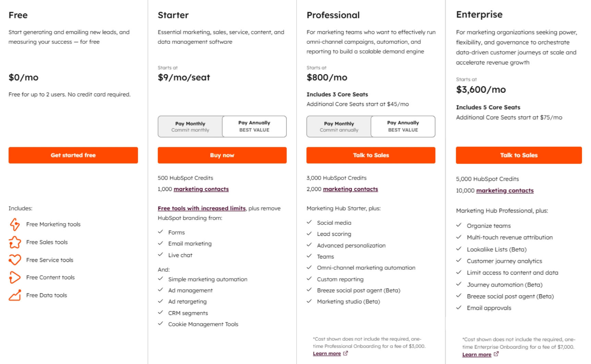This screenshot has width=591, height=364.
Task: Switch Starter plan to Pay Annually
Action: click(254, 126)
